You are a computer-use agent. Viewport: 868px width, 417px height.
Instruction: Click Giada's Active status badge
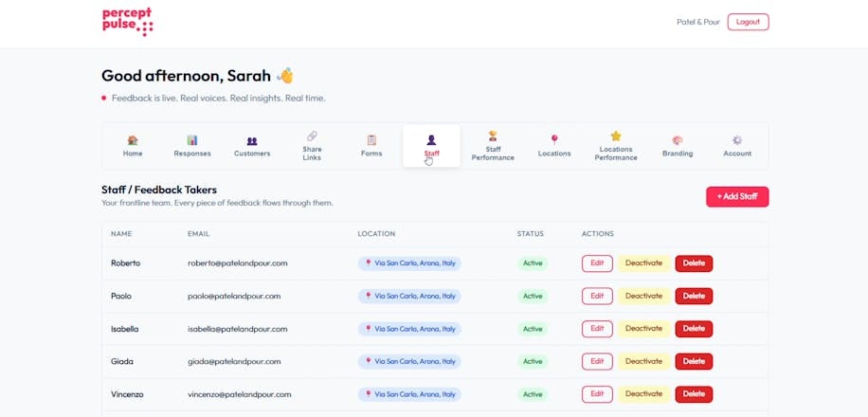[x=533, y=361]
